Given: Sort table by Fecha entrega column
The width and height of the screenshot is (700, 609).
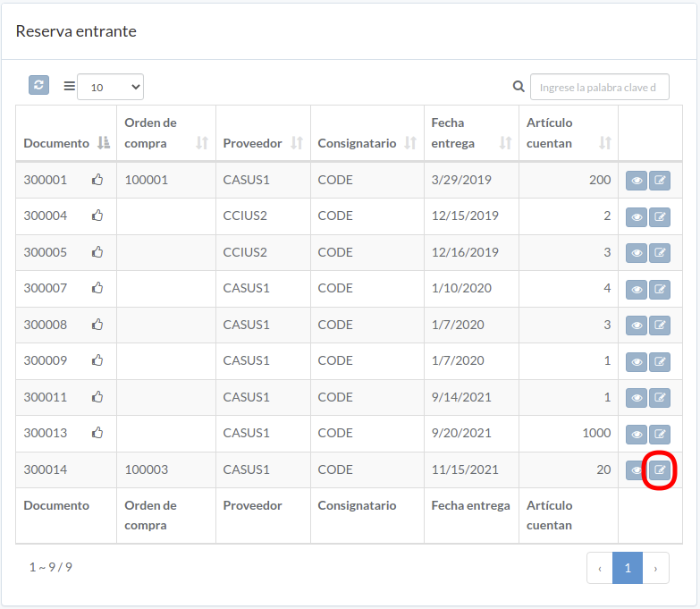Looking at the screenshot, I should (471, 133).
